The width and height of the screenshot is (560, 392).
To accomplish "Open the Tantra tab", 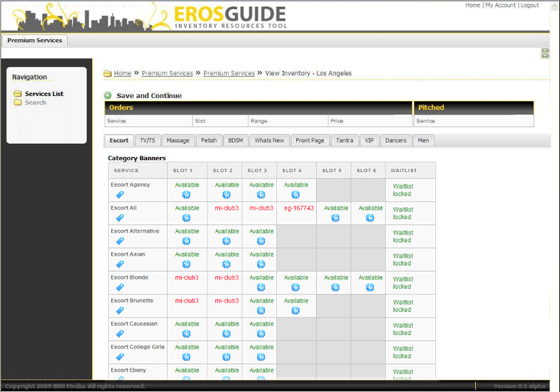I will tap(344, 141).
